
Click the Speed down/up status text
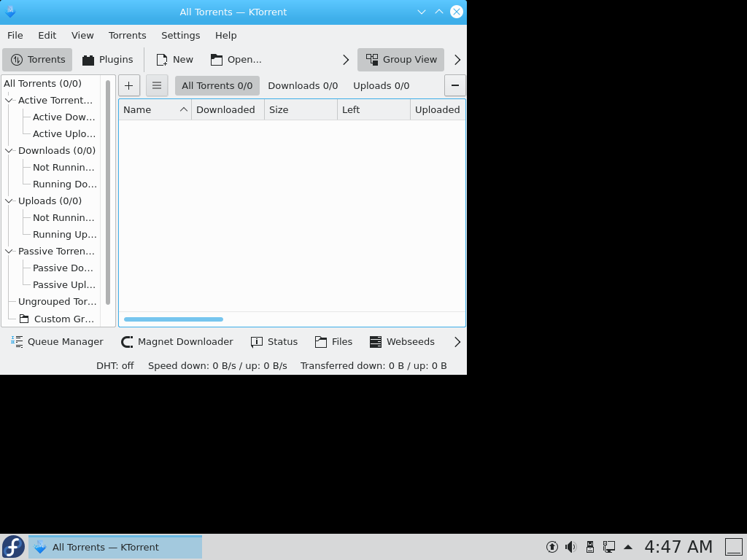217,366
